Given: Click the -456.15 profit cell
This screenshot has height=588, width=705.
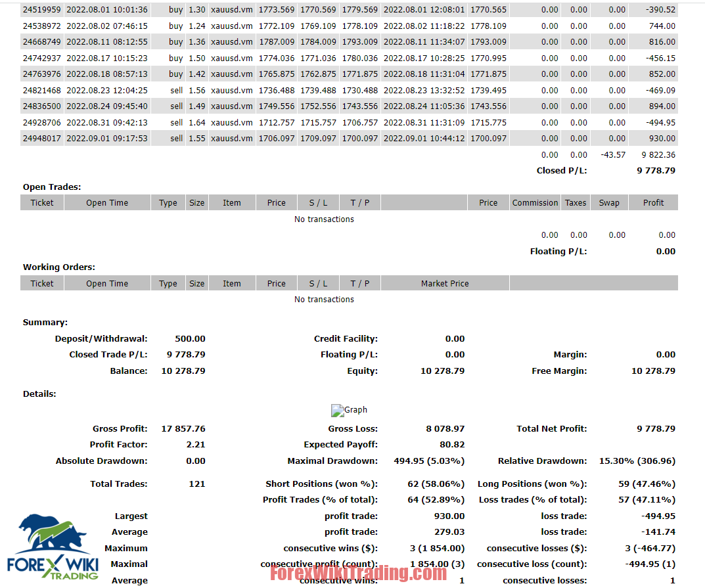Looking at the screenshot, I should (x=660, y=58).
